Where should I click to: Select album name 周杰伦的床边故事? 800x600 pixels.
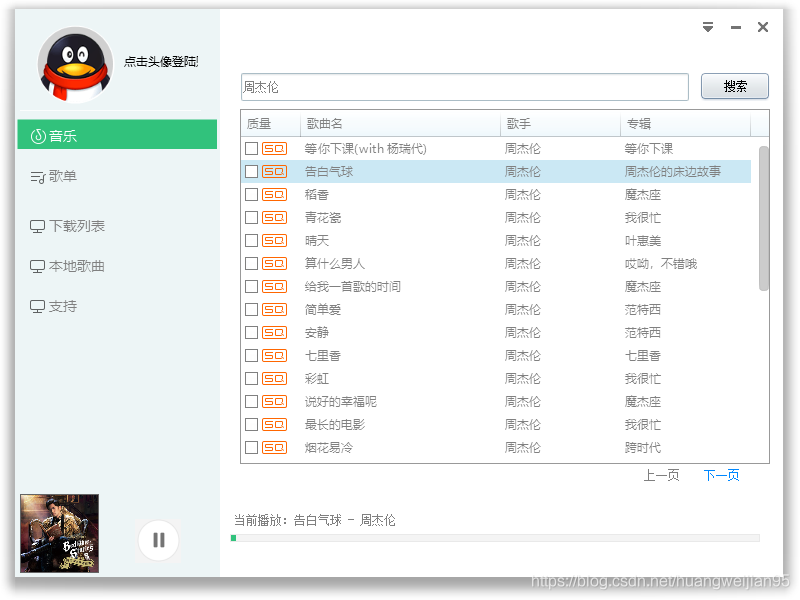pyautogui.click(x=672, y=171)
